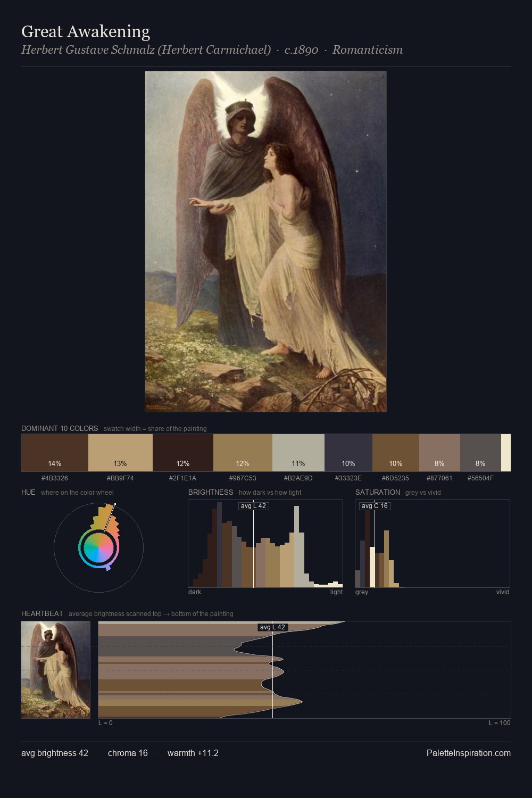The image size is (532, 798).
Task: Click the '#877061' hex code label
Action: point(439,478)
